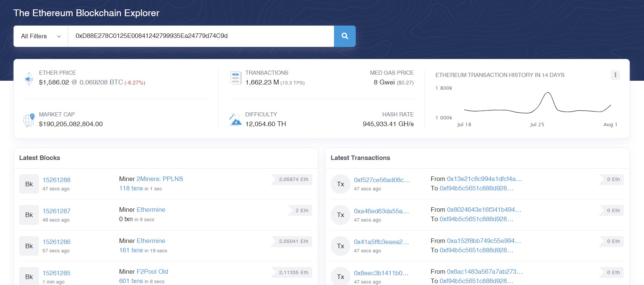Open sender address 0x8024643e16f341b494…
Viewport: 644px width, 285px height.
click(x=484, y=210)
